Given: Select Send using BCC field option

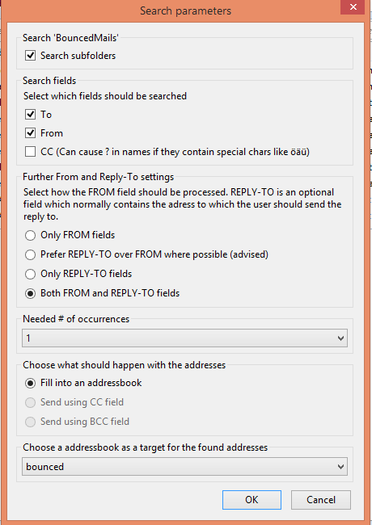Looking at the screenshot, I should point(30,422).
